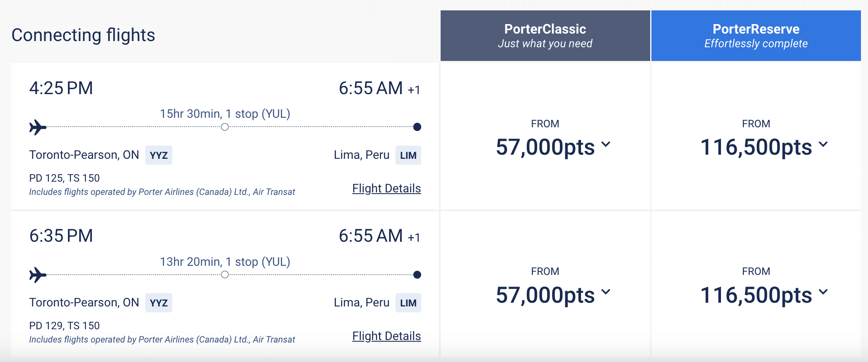Expand PorterReserve 116,500pts fare for 4:25 PM flight
Viewport: 868px width, 362px height.
pyautogui.click(x=764, y=147)
